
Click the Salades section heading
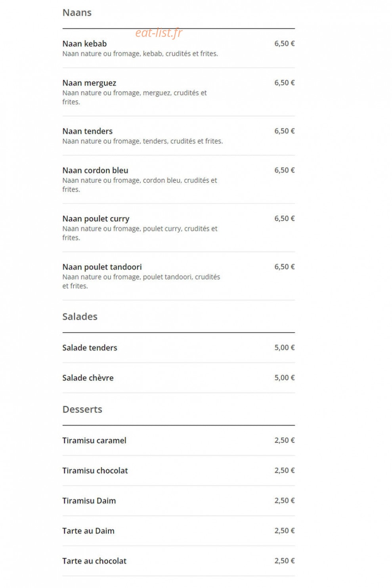[x=80, y=317]
